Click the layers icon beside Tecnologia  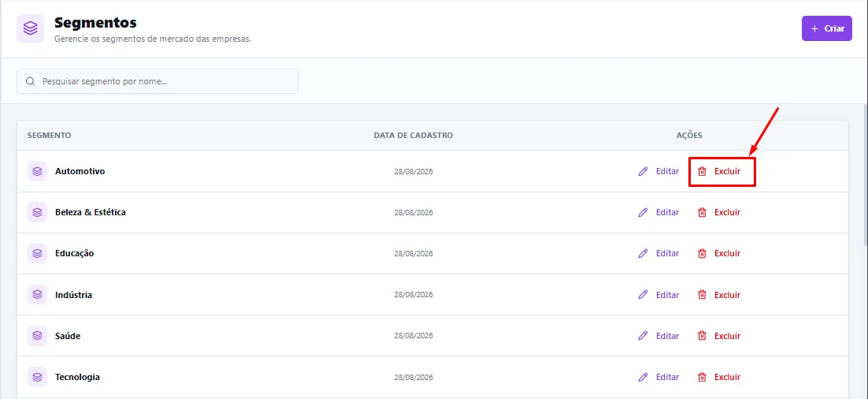37,377
